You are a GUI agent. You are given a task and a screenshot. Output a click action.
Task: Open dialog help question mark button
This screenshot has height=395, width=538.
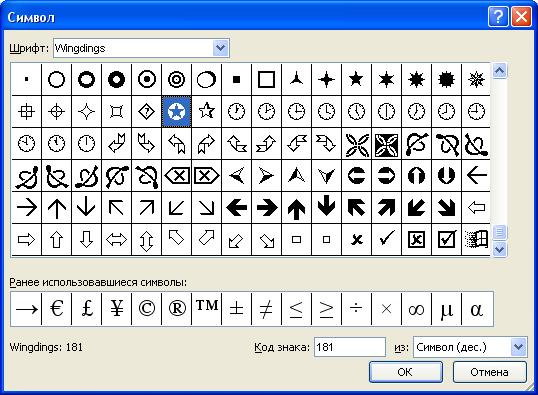pyautogui.click(x=498, y=16)
